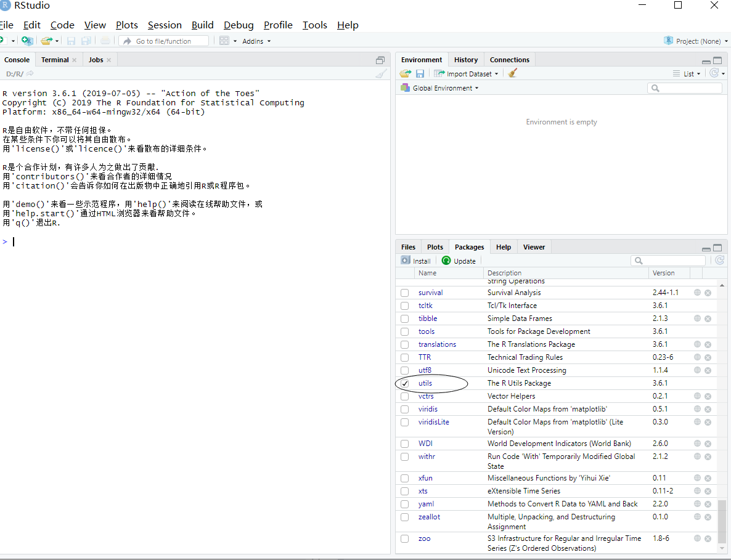This screenshot has height=560, width=731.
Task: Open the new file dropdown arrow
Action: 13,41
